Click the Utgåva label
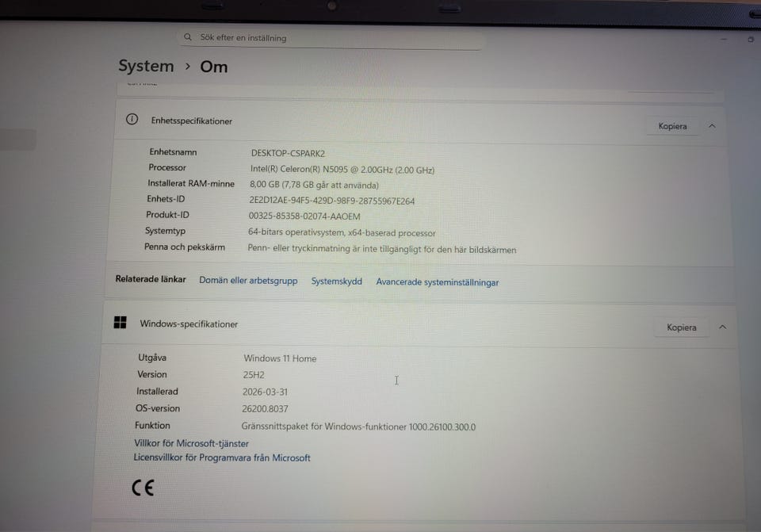This screenshot has height=532, width=761. point(152,358)
